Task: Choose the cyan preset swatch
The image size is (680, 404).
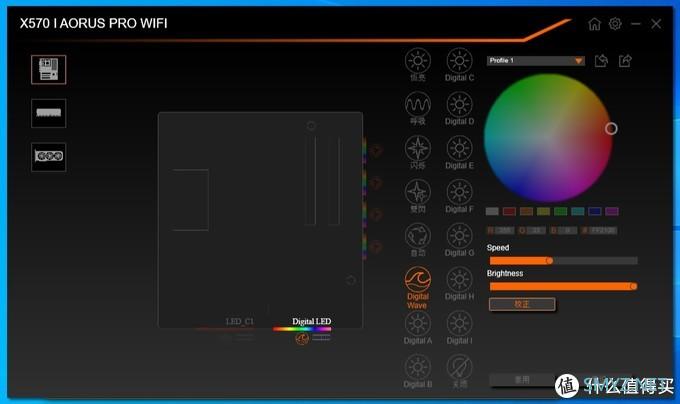Action: click(x=578, y=211)
